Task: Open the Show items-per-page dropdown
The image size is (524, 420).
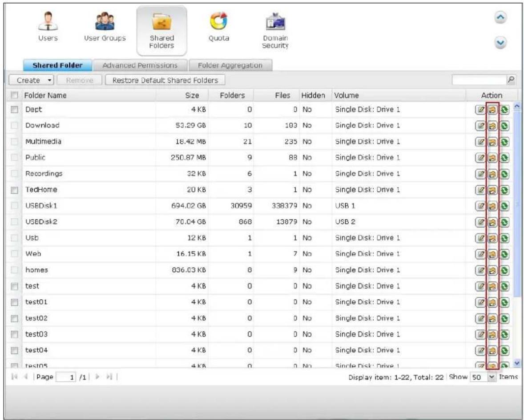Action: [x=483, y=377]
